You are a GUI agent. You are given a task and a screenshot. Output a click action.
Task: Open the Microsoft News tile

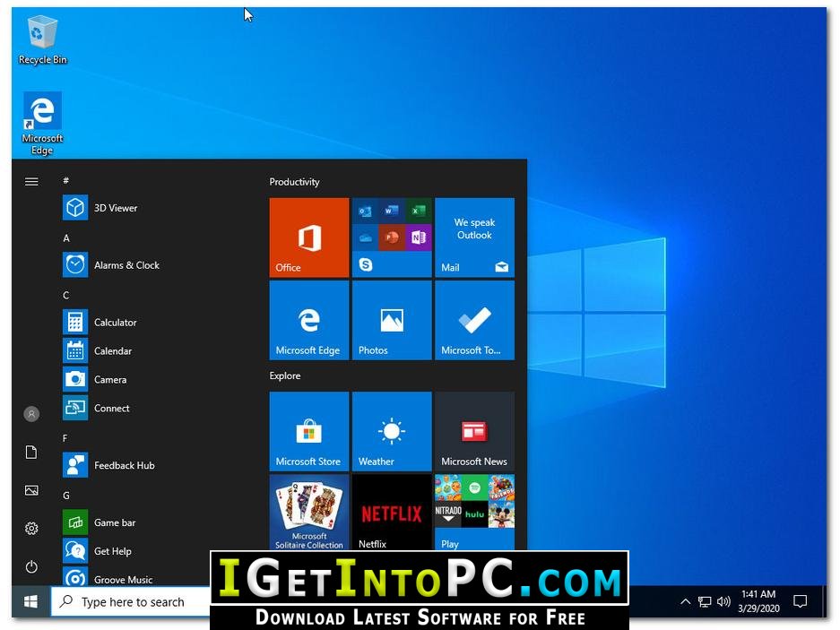tap(474, 431)
